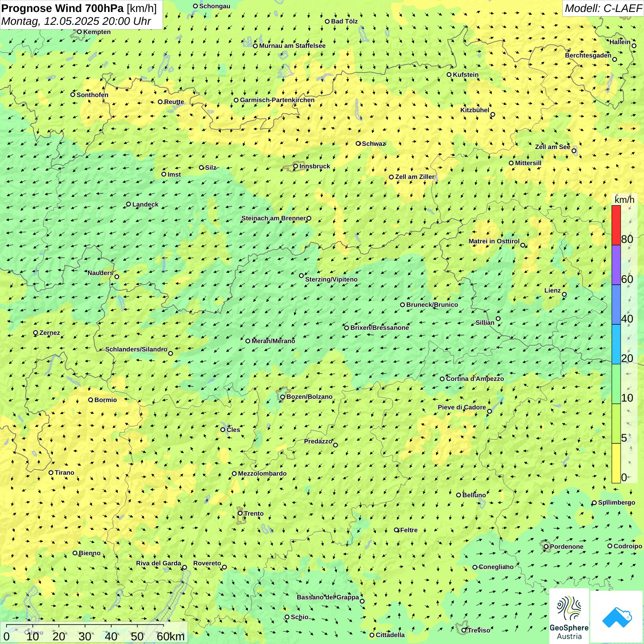This screenshot has width=644, height=644.
Task: Select the Berchtesgaden city label
Action: click(x=588, y=56)
